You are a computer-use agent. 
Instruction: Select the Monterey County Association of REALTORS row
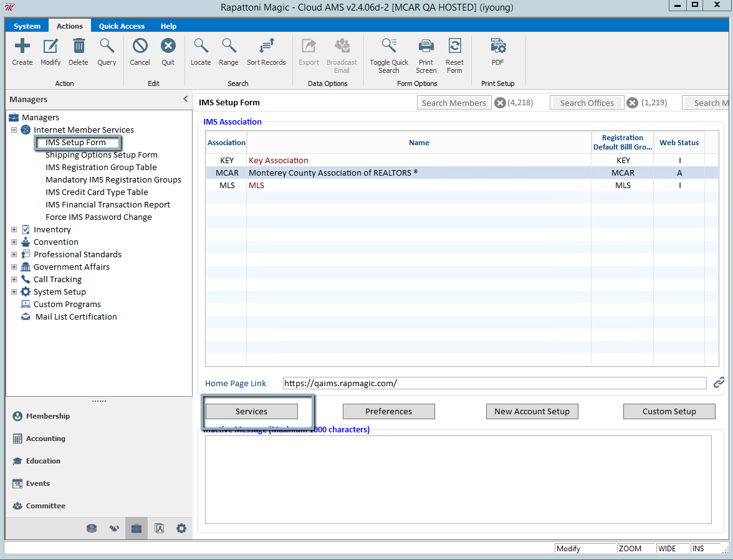coord(462,173)
